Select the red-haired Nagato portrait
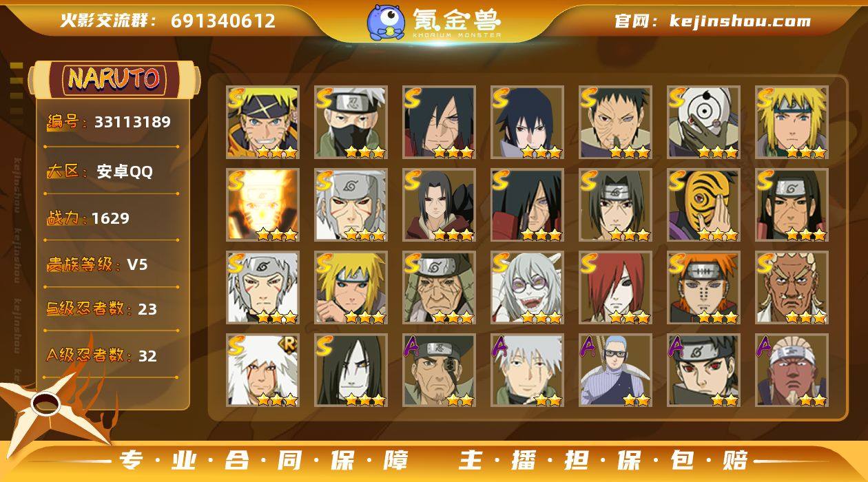This screenshot has height=482, width=868. (615, 288)
